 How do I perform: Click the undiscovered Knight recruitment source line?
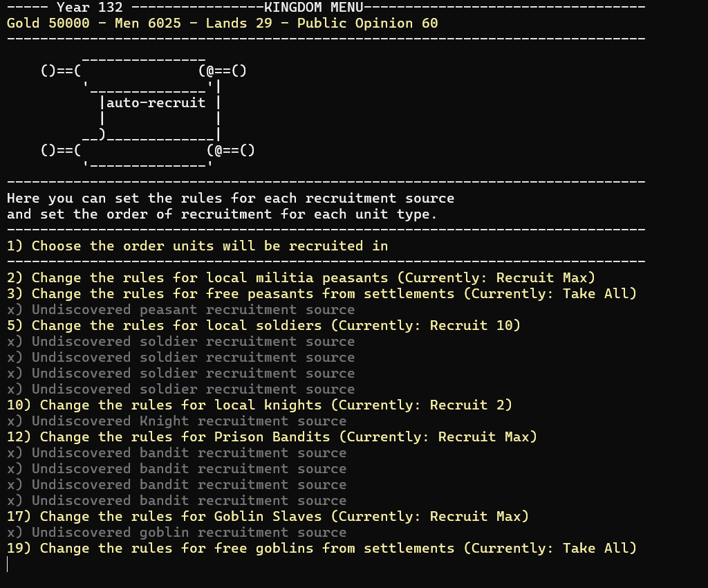tap(176, 421)
